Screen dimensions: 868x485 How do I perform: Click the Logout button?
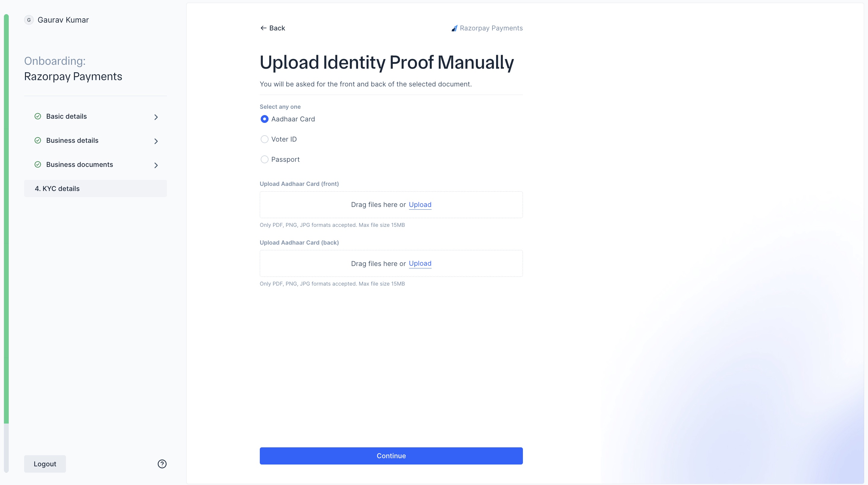click(45, 464)
